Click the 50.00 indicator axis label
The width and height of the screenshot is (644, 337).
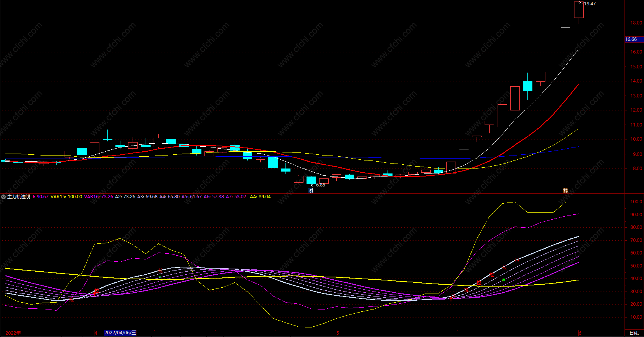636,266
